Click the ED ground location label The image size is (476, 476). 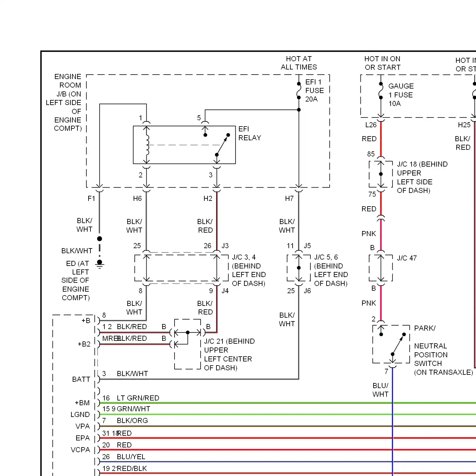pyautogui.click(x=76, y=281)
